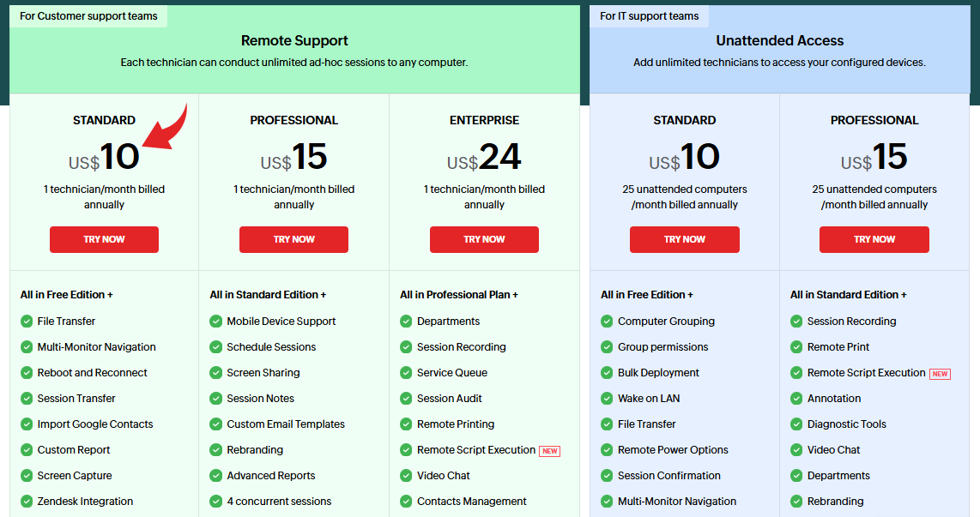
Task: Click 'Bulk Deployment' feature text
Action: pyautogui.click(x=658, y=373)
